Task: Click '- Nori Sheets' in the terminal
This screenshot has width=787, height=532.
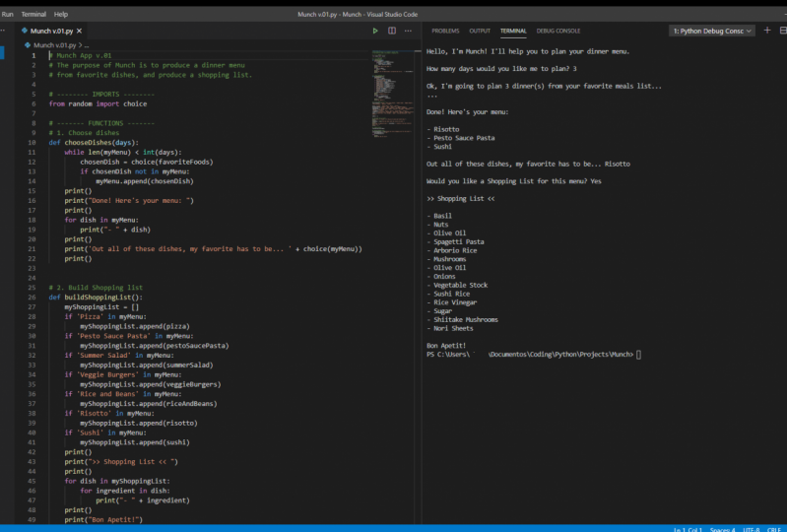Action: [450, 328]
